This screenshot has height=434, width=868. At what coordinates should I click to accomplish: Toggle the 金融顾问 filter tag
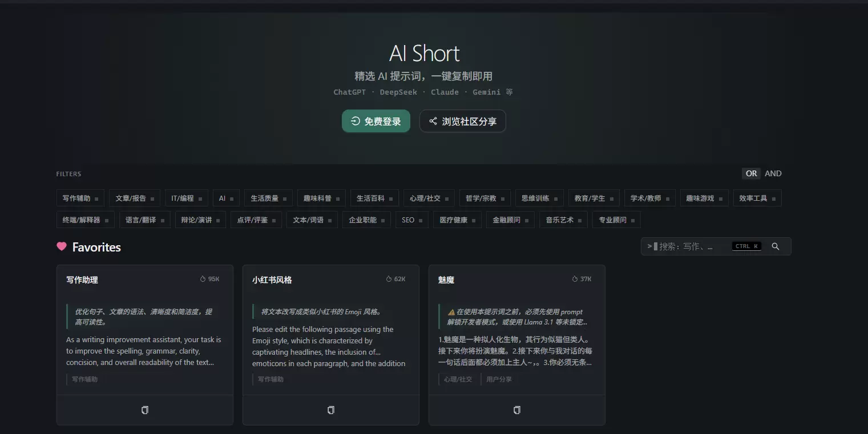coord(510,220)
